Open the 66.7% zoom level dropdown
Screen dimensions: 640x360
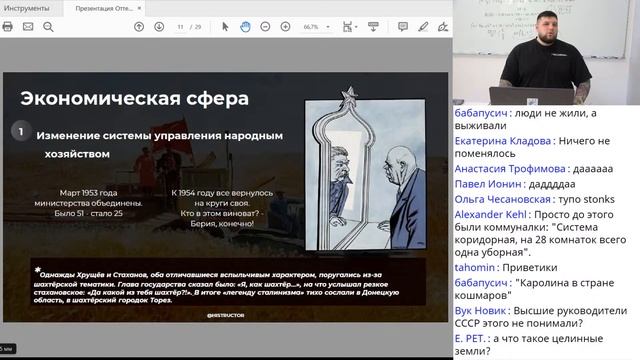pos(316,27)
